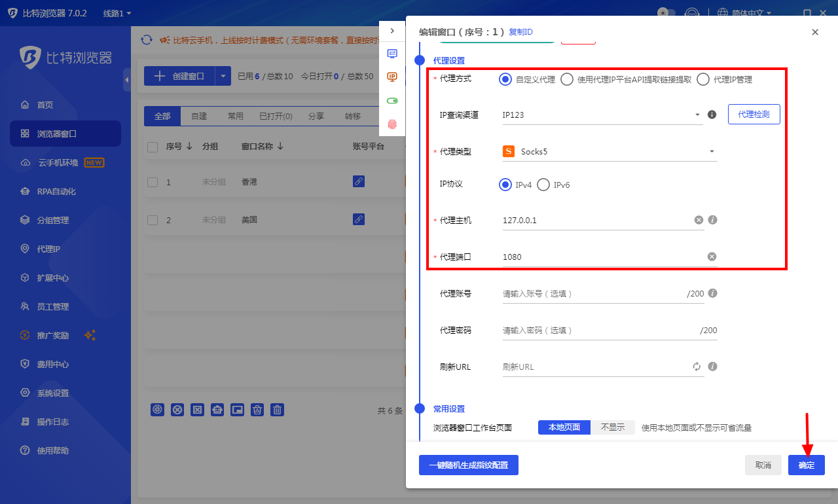Switch to the 常用 tab
838x504 pixels.
point(235,117)
